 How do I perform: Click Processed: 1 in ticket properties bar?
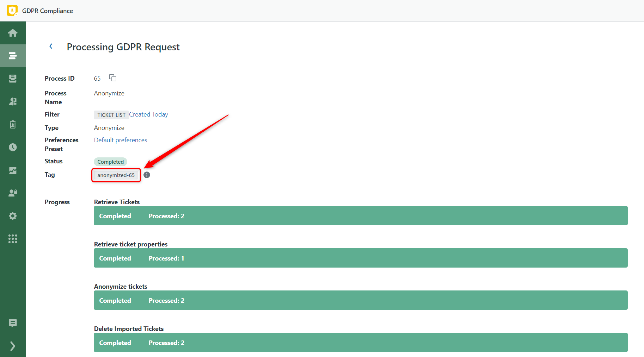pyautogui.click(x=166, y=258)
